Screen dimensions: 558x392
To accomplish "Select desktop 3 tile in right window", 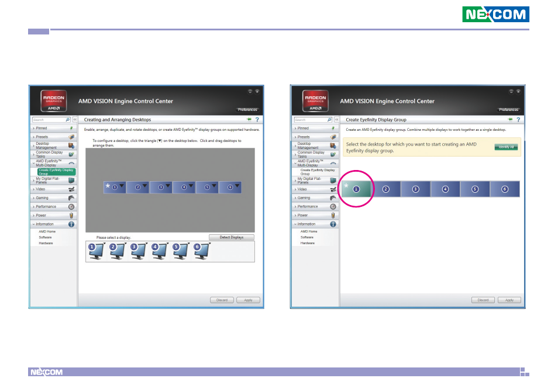I will (416, 189).
